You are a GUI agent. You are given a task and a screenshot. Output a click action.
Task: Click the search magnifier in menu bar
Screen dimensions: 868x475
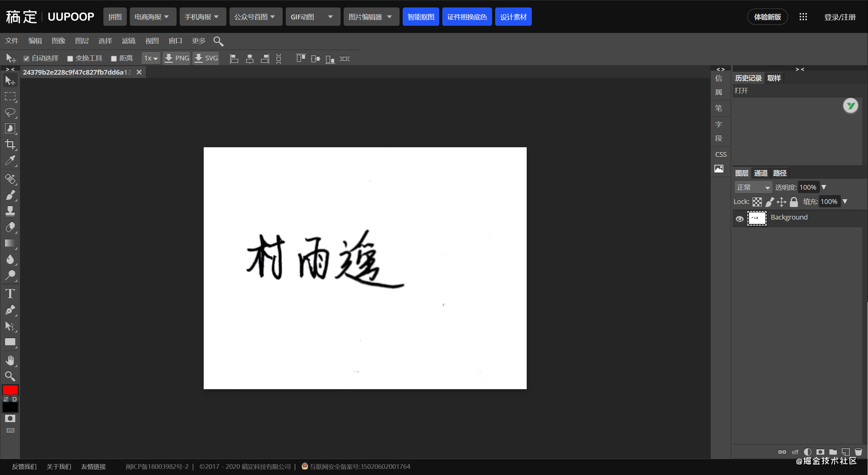218,41
